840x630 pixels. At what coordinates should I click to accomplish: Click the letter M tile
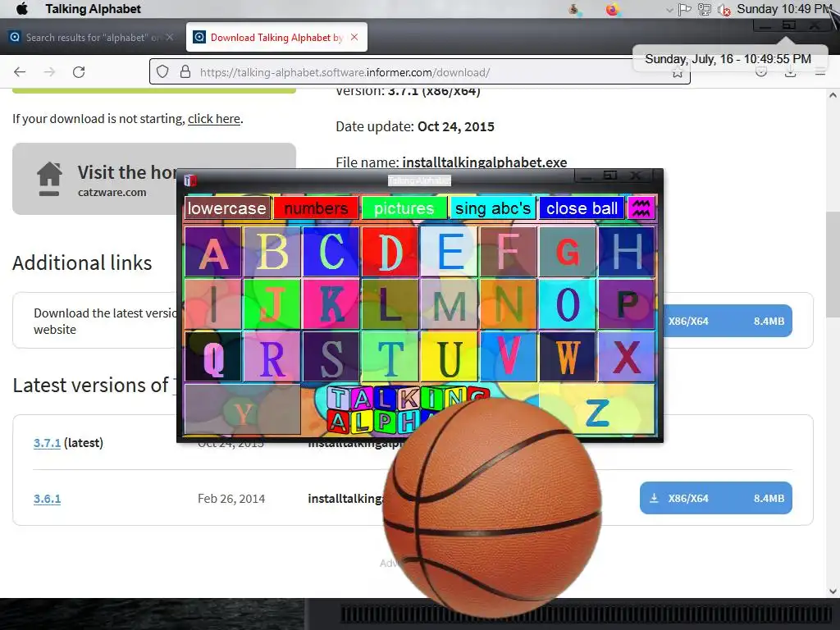[x=449, y=304]
